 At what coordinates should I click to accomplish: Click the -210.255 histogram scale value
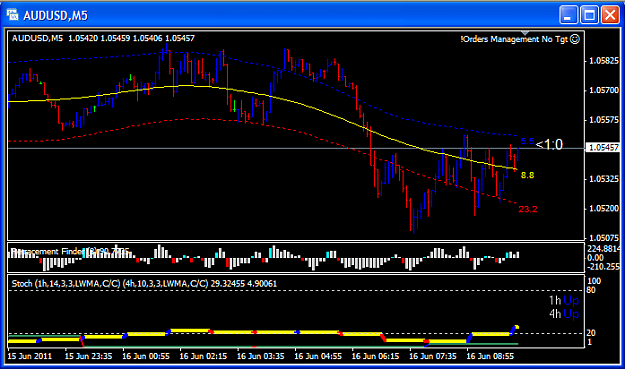point(603,267)
